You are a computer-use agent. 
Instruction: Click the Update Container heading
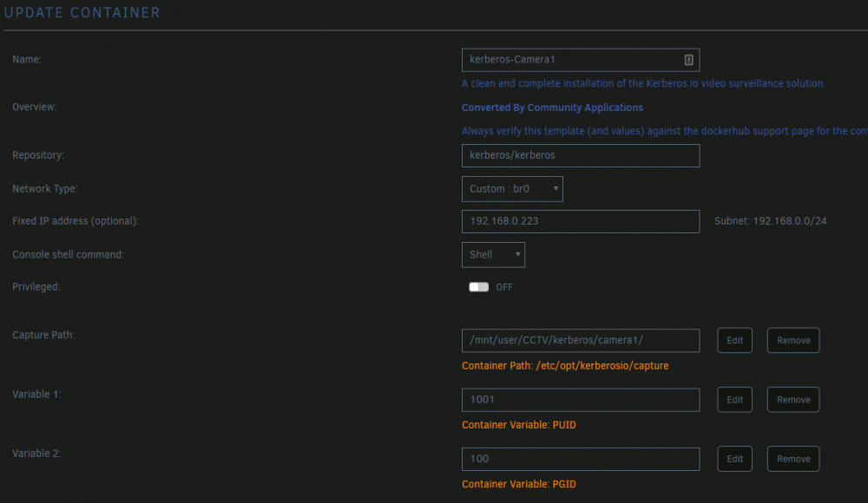coord(82,12)
